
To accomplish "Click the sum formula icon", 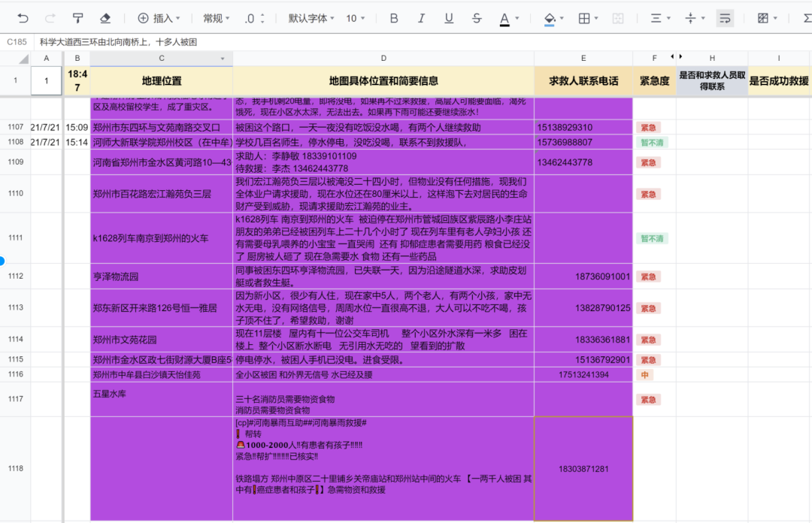I will (x=807, y=19).
